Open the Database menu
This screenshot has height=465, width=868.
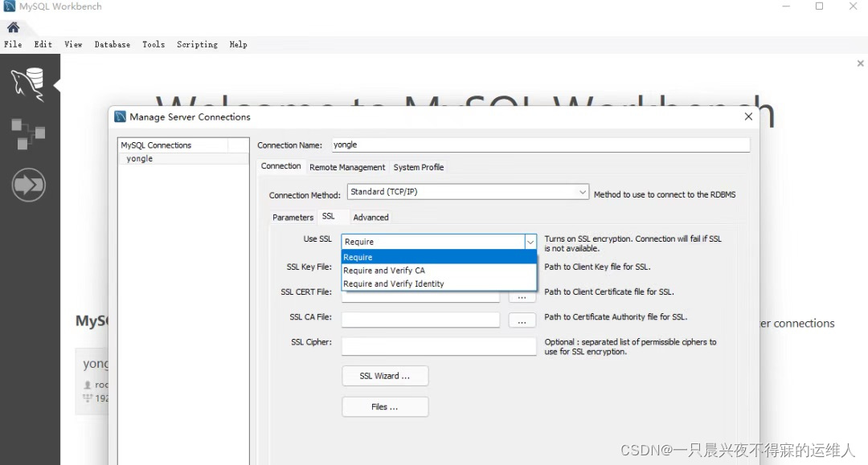[113, 44]
